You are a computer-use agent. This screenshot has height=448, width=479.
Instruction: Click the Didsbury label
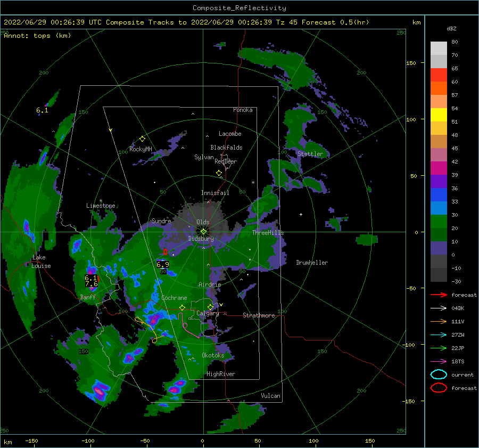[x=201, y=239]
